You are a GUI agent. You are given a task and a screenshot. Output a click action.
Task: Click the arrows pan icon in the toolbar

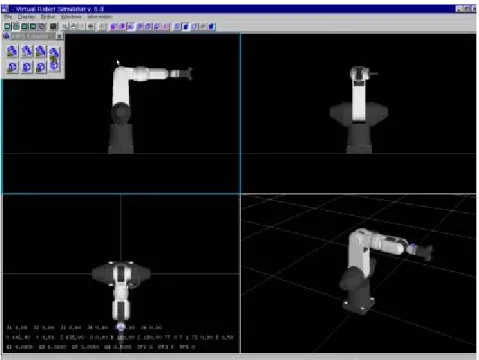click(91, 26)
